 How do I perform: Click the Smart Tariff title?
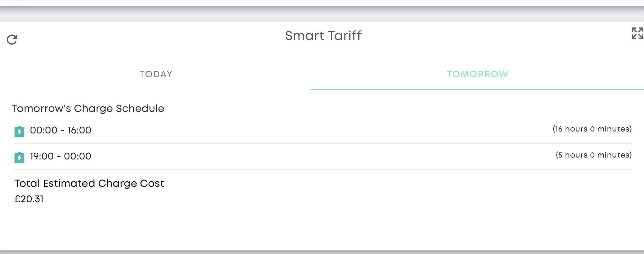coord(323,36)
